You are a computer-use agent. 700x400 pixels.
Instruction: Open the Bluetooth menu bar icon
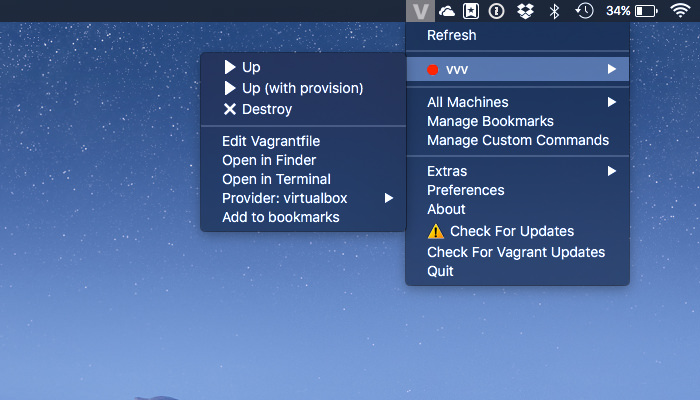click(x=554, y=11)
